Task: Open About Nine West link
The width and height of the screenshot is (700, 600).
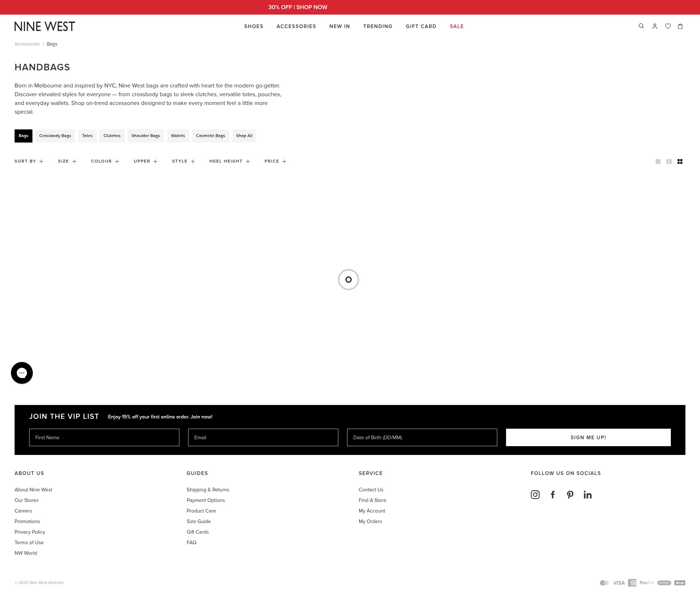Action: 34,490
